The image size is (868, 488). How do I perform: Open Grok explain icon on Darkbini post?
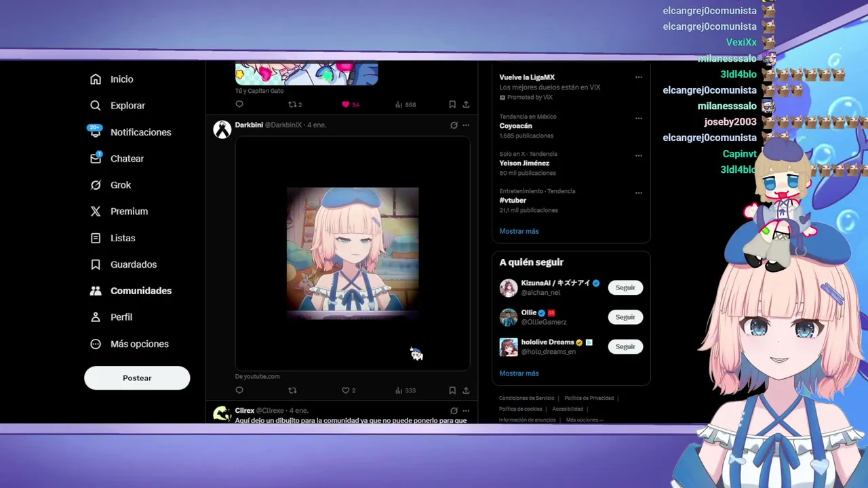[x=454, y=125]
